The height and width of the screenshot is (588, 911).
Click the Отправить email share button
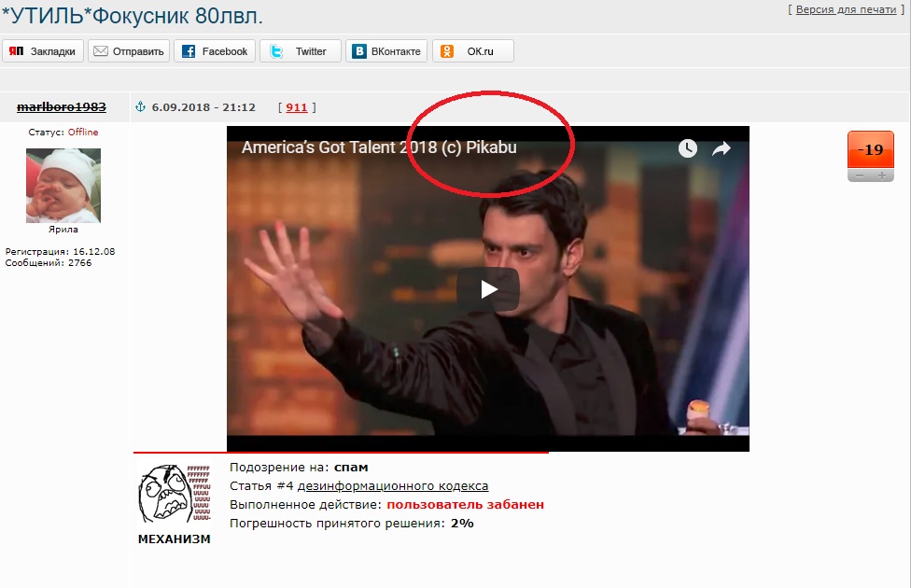(x=129, y=51)
